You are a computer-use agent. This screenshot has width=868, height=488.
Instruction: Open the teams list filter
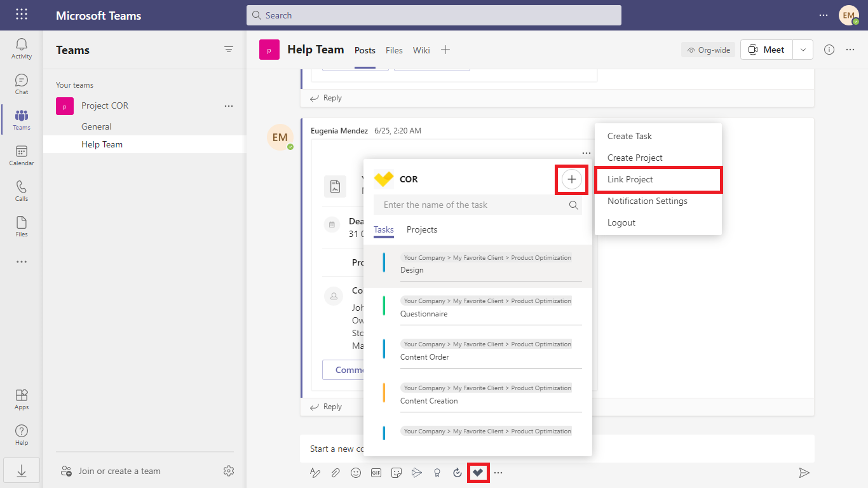pos(229,50)
